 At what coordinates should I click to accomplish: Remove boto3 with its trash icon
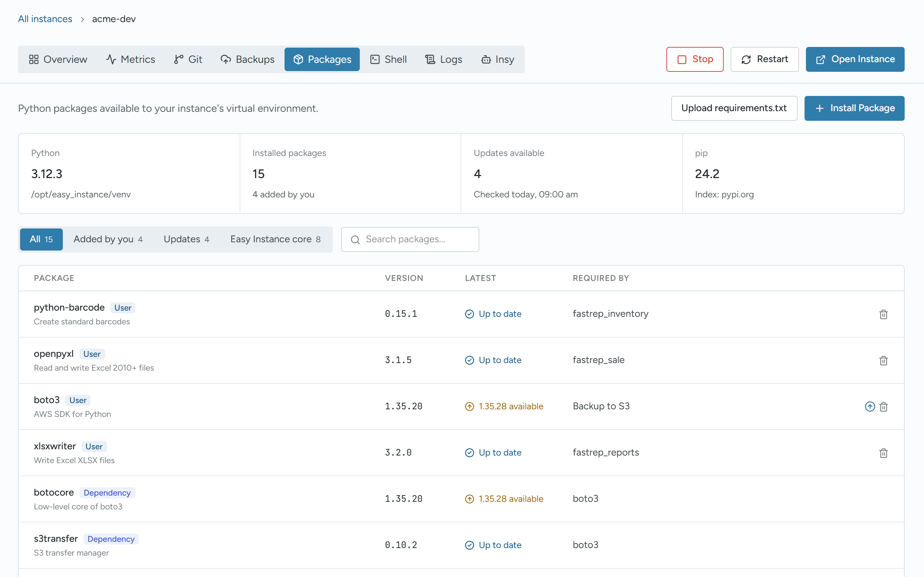click(883, 407)
